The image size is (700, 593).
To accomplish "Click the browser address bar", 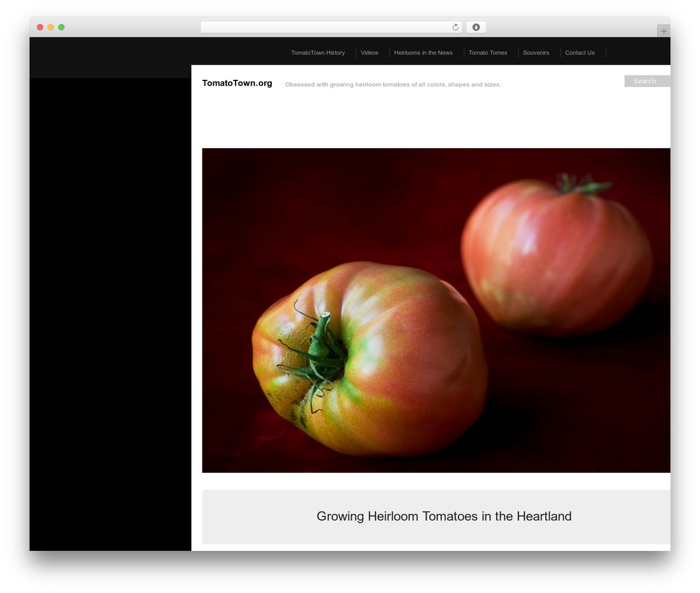I will pos(331,27).
